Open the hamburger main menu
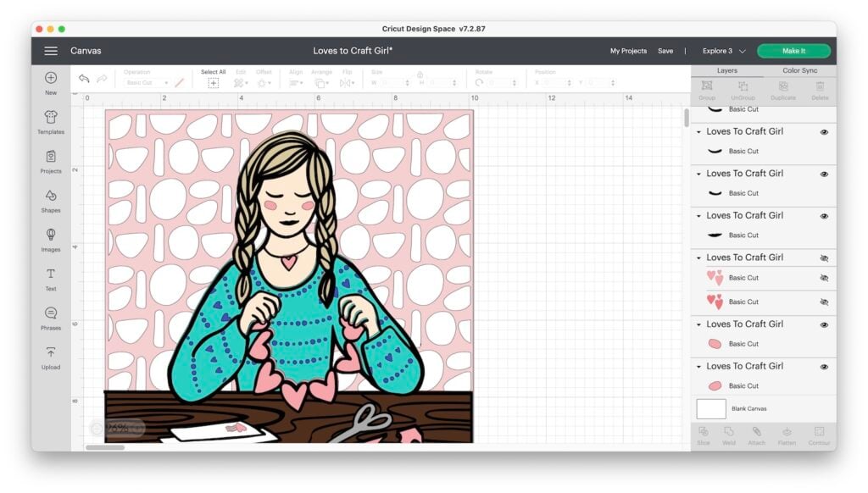 (x=51, y=51)
